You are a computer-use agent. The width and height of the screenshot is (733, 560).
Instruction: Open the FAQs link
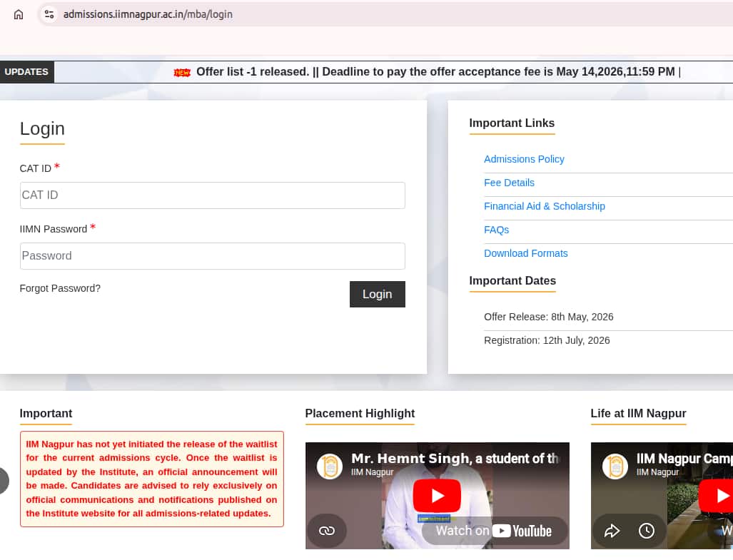coord(497,230)
